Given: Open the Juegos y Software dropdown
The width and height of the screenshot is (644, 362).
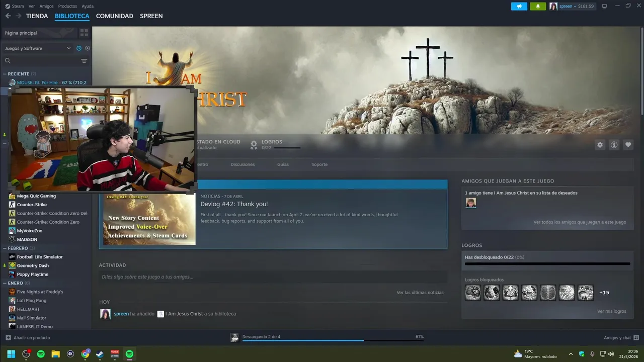Looking at the screenshot, I should pyautogui.click(x=38, y=48).
